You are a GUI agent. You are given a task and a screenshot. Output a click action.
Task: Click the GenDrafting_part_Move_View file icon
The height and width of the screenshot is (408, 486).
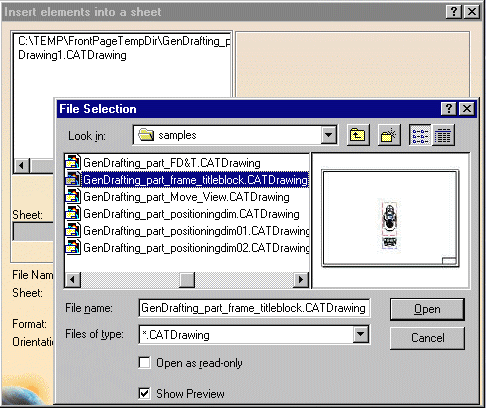72,197
